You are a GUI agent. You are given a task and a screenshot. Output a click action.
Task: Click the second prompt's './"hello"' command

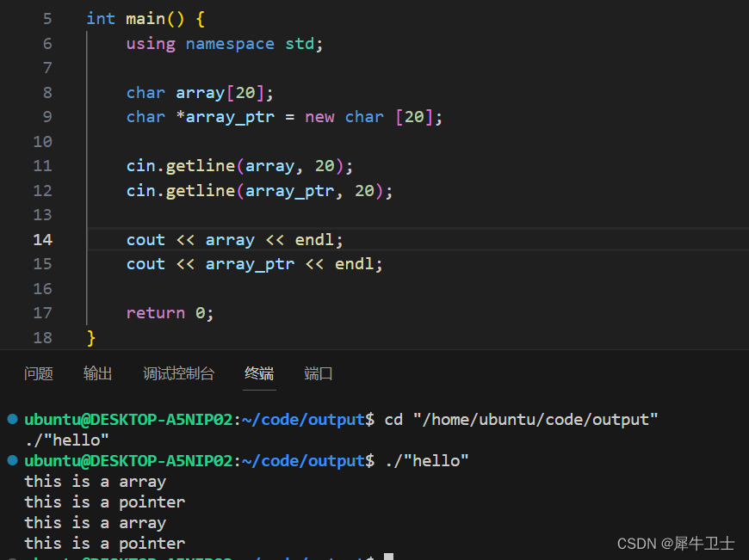[426, 460]
